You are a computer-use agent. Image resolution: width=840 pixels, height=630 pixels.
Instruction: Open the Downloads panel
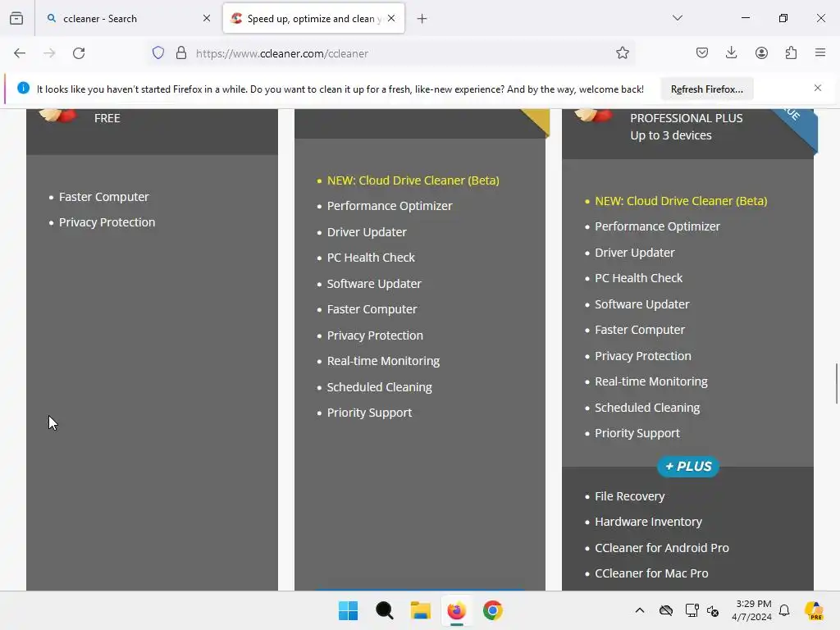tap(731, 52)
